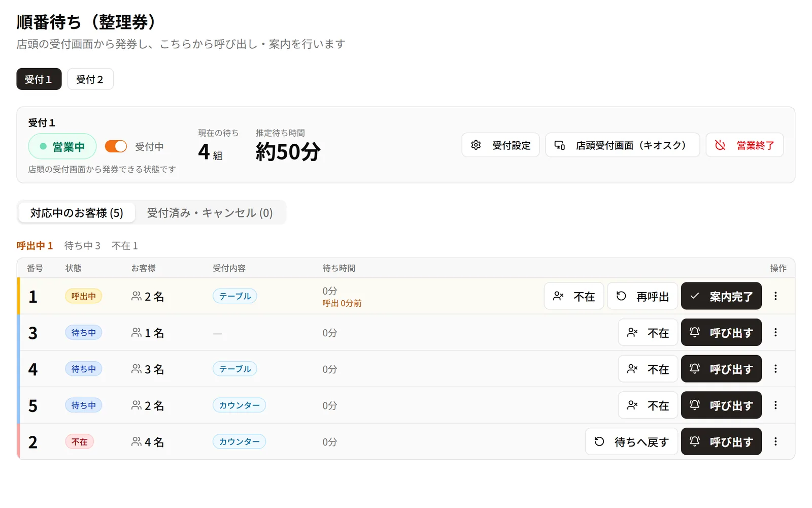Click the 待ち中 badge on ticket 4
The width and height of the screenshot is (812, 508).
pos(84,369)
